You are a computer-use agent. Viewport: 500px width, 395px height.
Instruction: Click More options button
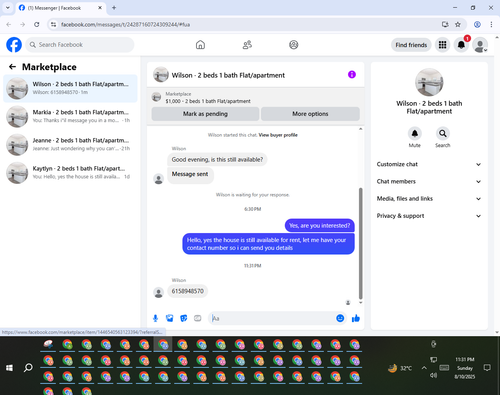pos(310,114)
